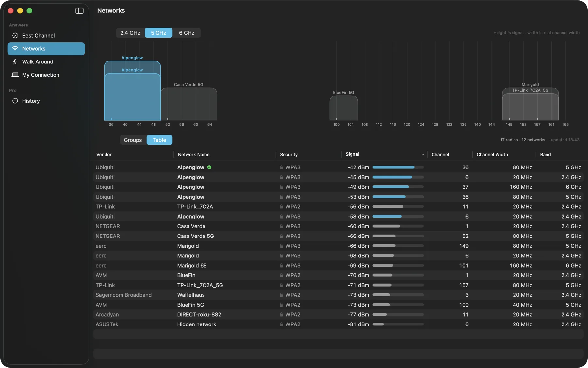Click the 160 MHz width for Marigold 6E
This screenshot has height=368, width=588.
pyautogui.click(x=521, y=265)
